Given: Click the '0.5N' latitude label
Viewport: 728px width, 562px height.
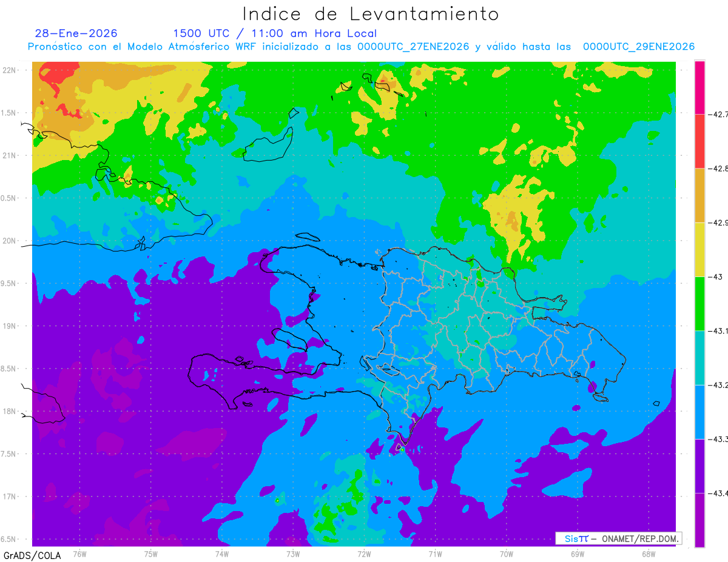Looking at the screenshot, I should (9, 198).
